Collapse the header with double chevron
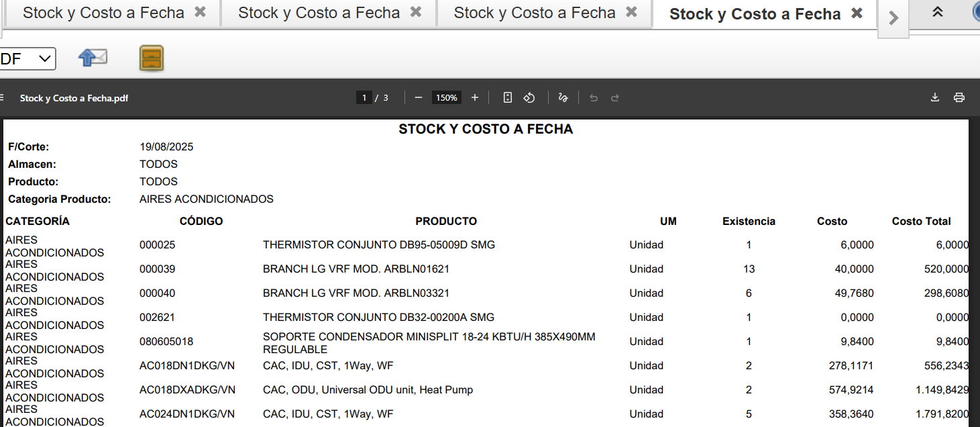The image size is (980, 427). (938, 12)
